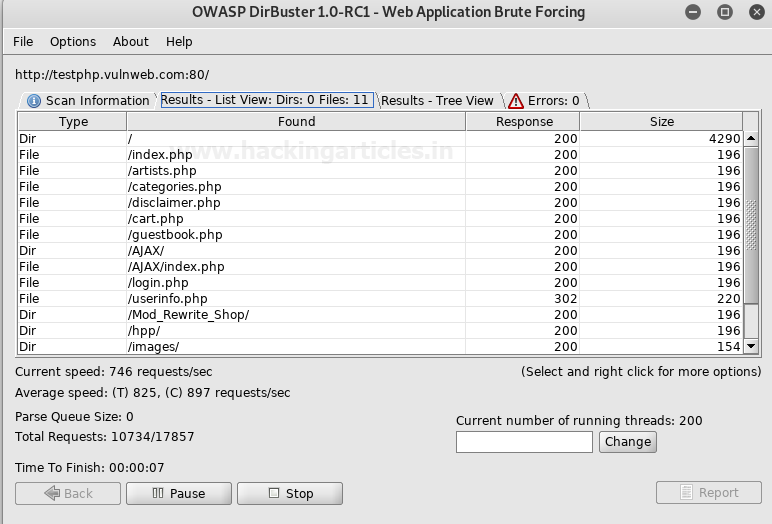Click the Time To Finish: 00:00:07 text

point(90,468)
